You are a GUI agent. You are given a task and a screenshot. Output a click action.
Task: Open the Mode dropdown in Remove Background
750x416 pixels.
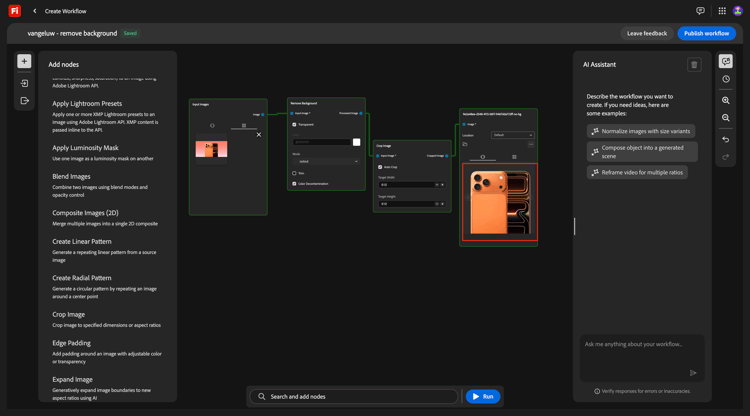click(x=326, y=162)
